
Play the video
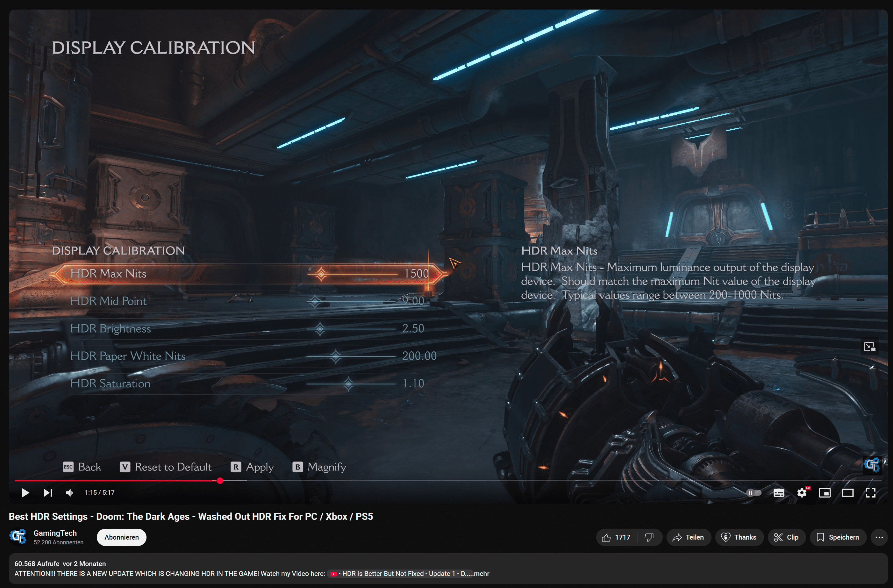(25, 492)
